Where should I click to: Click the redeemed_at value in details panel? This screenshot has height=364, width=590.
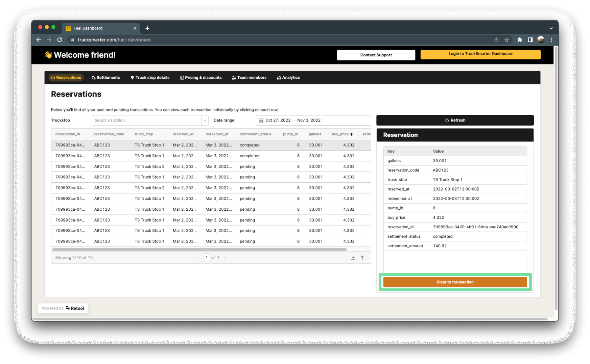click(456, 199)
